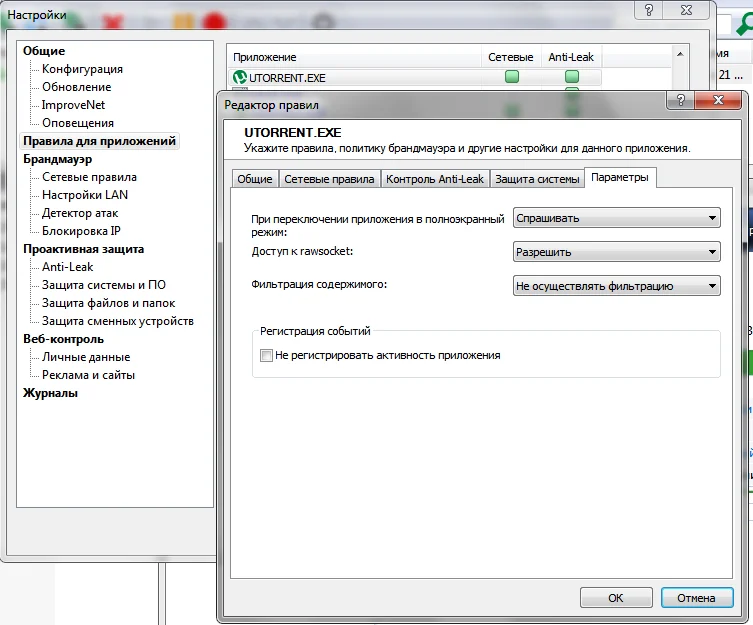
Task: Close the Редактор правил dialog
Action: pyautogui.click(x=718, y=100)
